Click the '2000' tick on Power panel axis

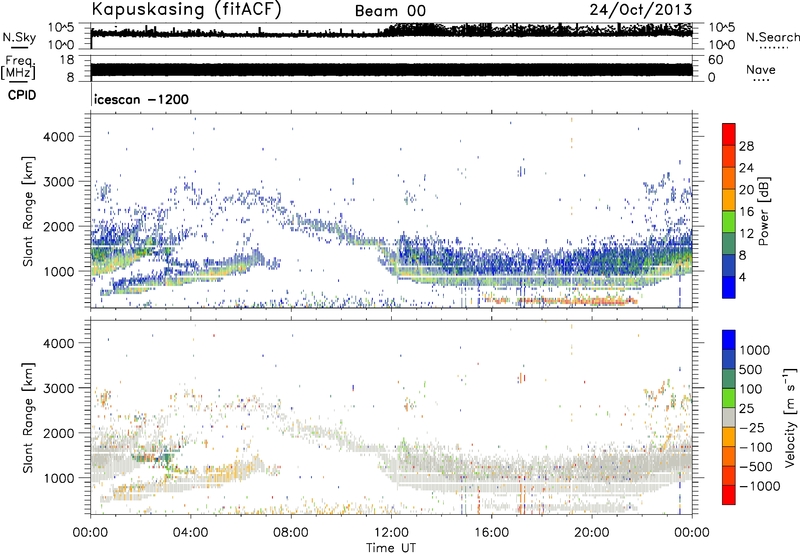point(58,226)
